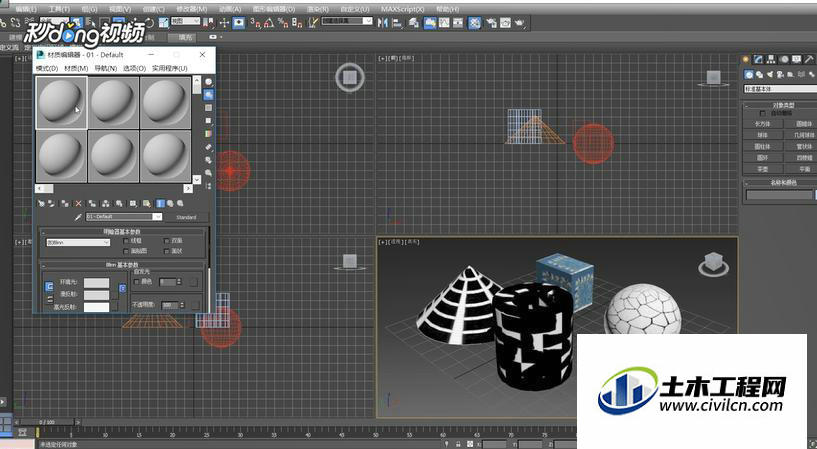Open the Modify tab in command panel
The width and height of the screenshot is (817, 449).
pyautogui.click(x=758, y=59)
